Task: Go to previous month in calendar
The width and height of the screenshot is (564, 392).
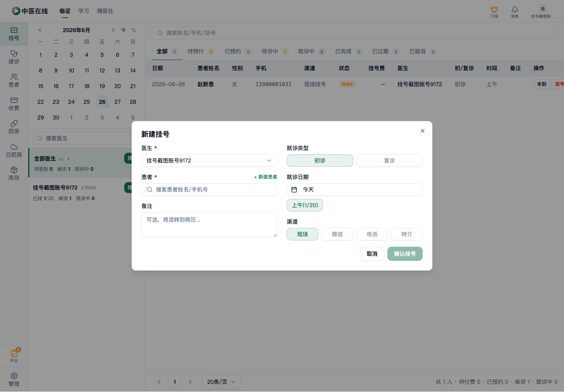Action: (40, 30)
